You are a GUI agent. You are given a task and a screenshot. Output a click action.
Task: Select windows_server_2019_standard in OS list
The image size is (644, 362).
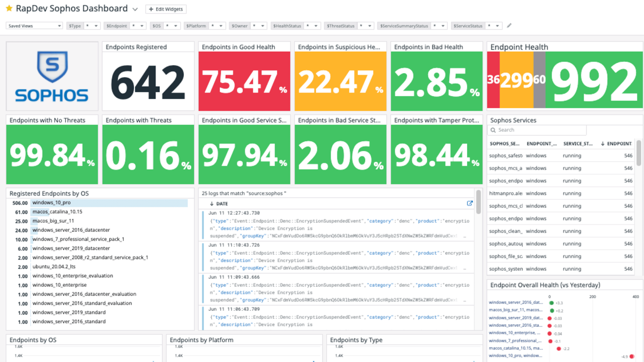(x=69, y=313)
